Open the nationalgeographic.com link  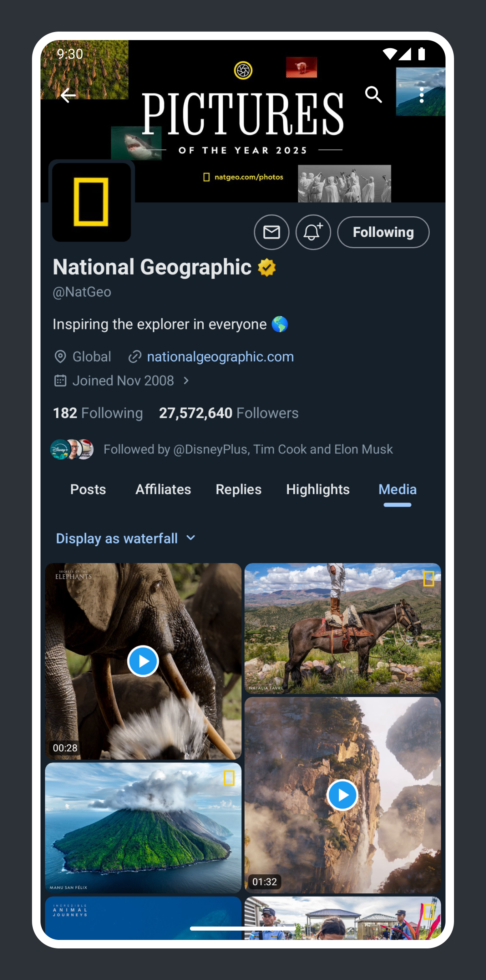[220, 357]
